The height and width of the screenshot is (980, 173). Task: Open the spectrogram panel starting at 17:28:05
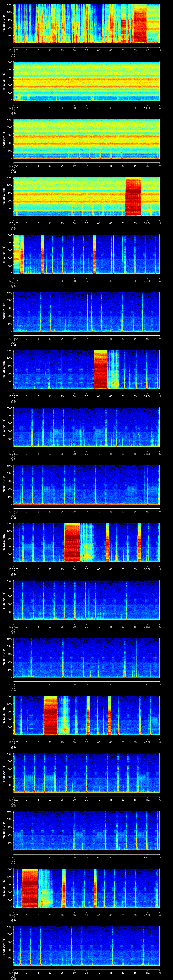(86, 81)
